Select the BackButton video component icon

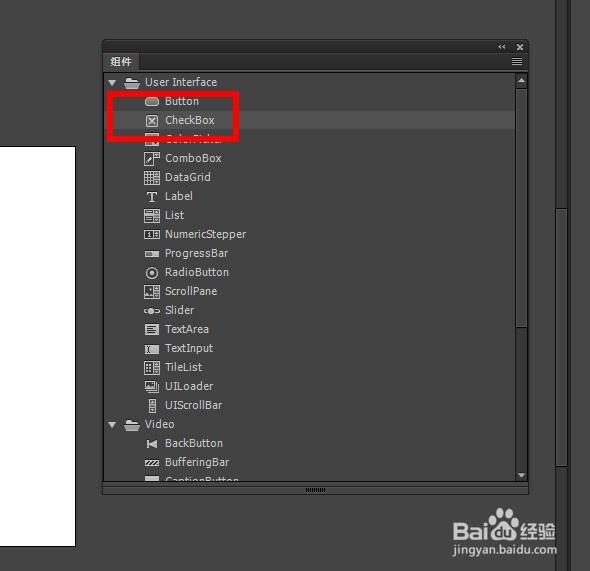[152, 444]
